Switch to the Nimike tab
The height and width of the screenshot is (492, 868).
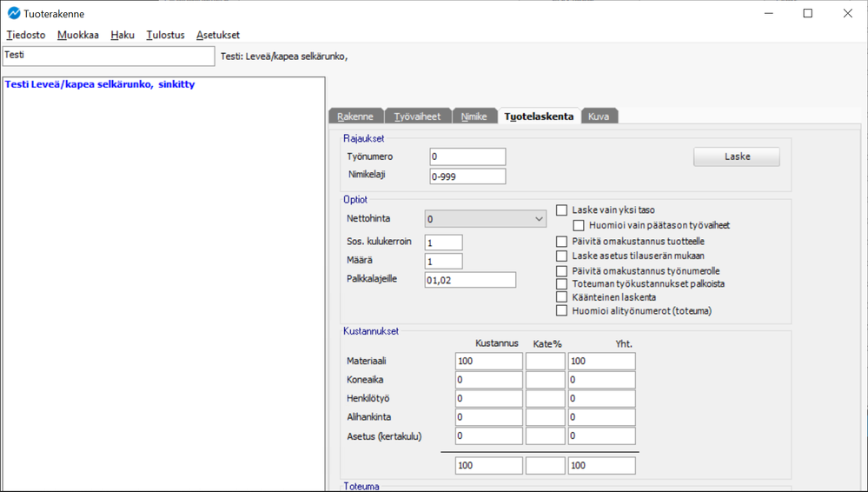[x=474, y=116]
